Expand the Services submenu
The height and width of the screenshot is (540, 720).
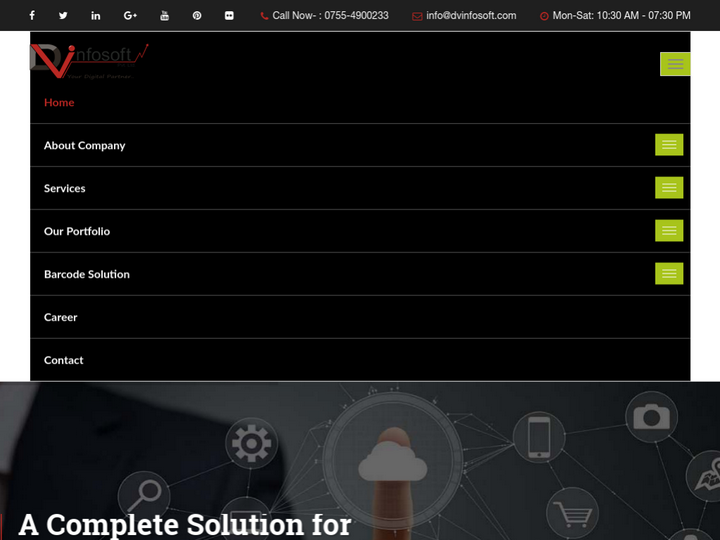point(669,188)
